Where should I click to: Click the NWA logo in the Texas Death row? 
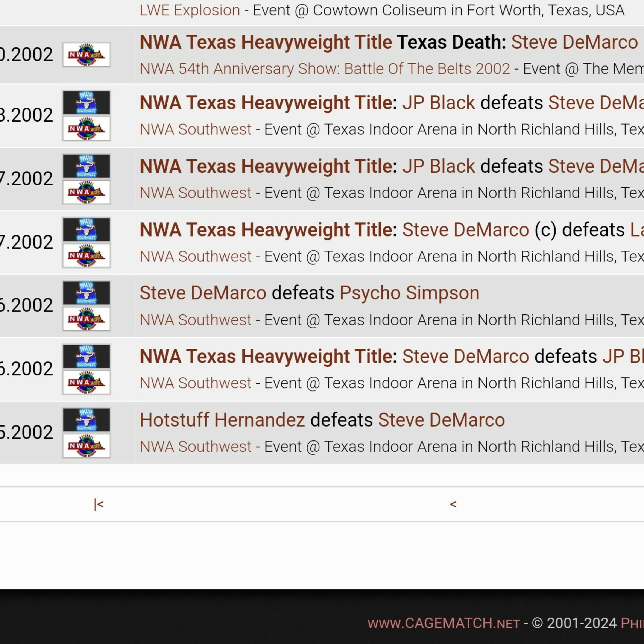pos(86,54)
